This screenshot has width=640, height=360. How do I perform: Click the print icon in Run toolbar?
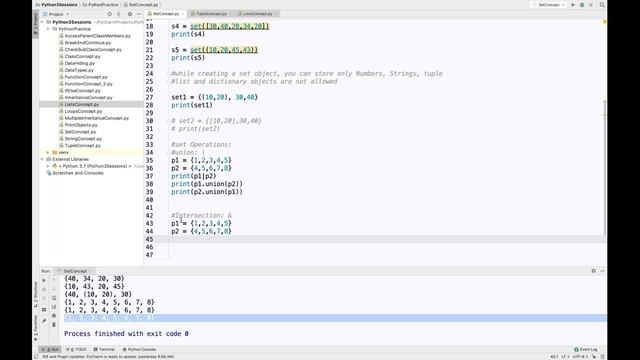54,316
